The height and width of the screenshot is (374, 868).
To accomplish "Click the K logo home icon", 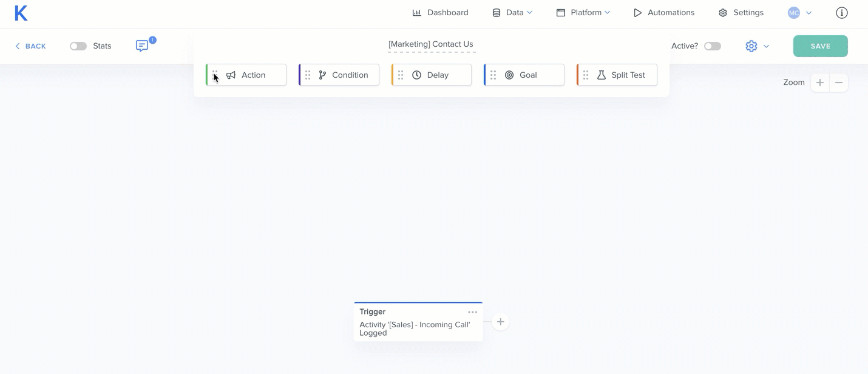I will [21, 13].
